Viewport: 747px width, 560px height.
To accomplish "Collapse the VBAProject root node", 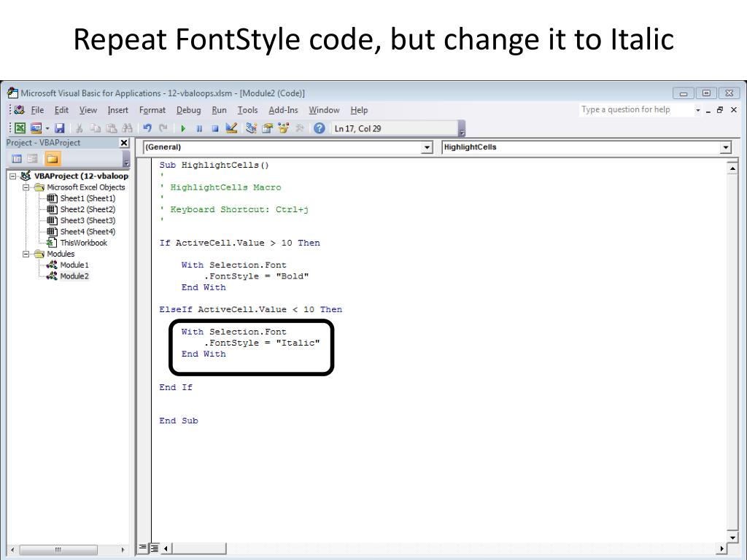I will 13,176.
